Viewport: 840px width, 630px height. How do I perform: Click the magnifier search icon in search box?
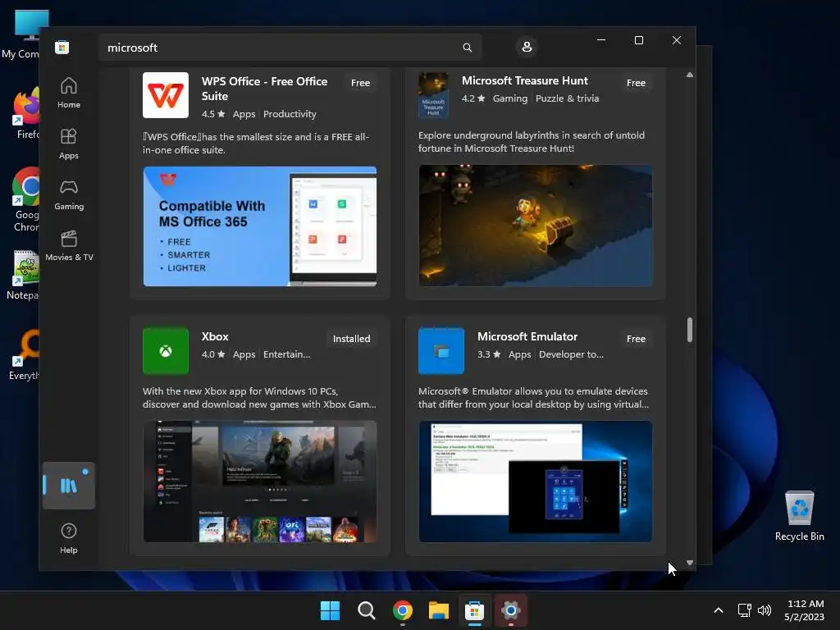pyautogui.click(x=467, y=48)
